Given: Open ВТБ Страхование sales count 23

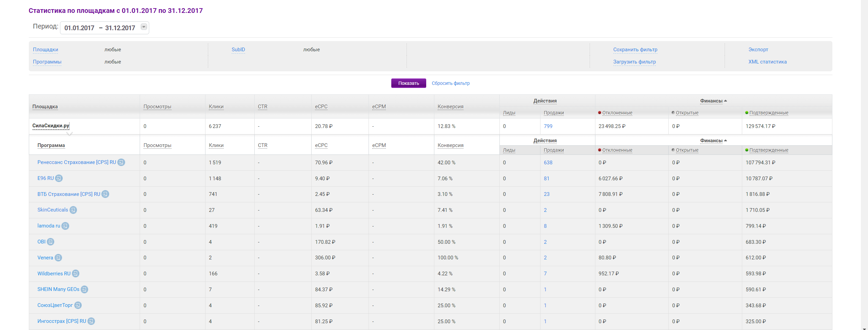Looking at the screenshot, I should pos(546,194).
